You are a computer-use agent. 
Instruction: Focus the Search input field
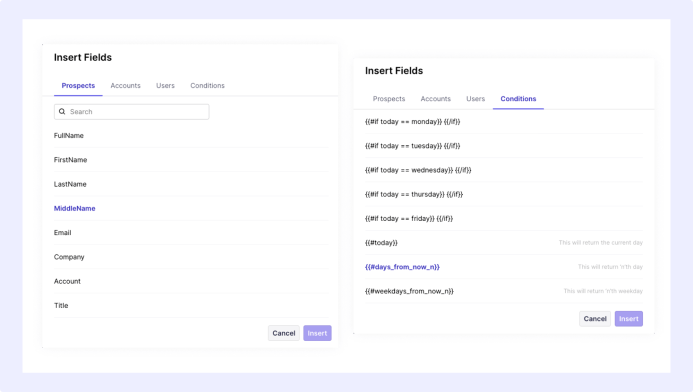(x=132, y=112)
